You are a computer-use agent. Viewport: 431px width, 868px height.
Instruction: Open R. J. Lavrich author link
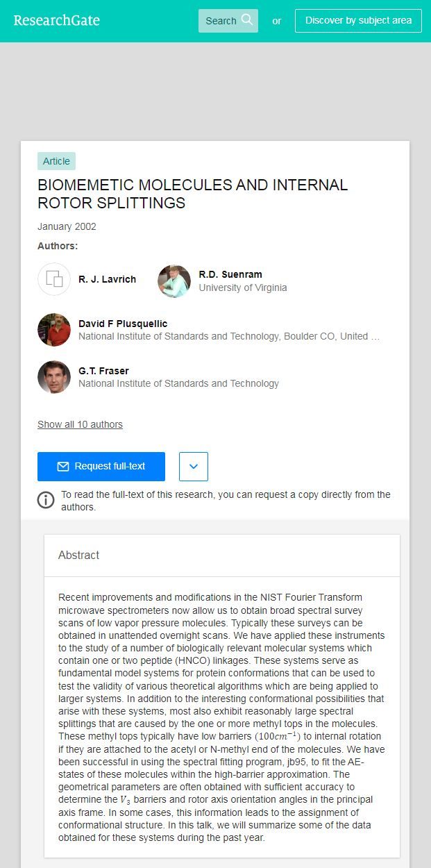pos(107,279)
